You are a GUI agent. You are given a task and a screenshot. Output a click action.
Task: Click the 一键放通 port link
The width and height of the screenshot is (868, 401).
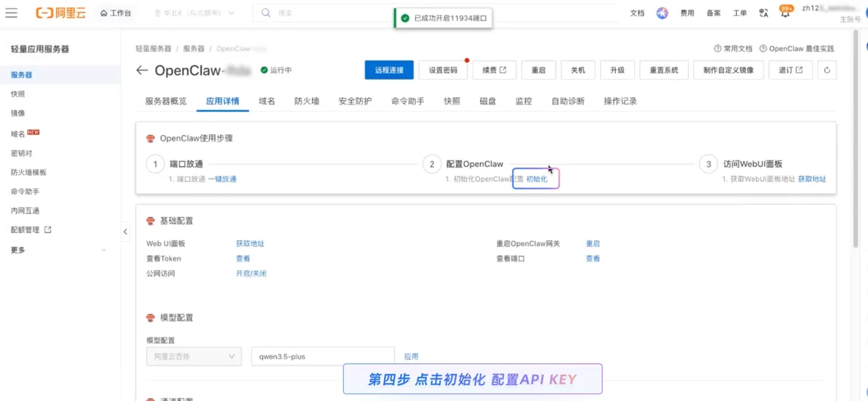click(x=223, y=180)
